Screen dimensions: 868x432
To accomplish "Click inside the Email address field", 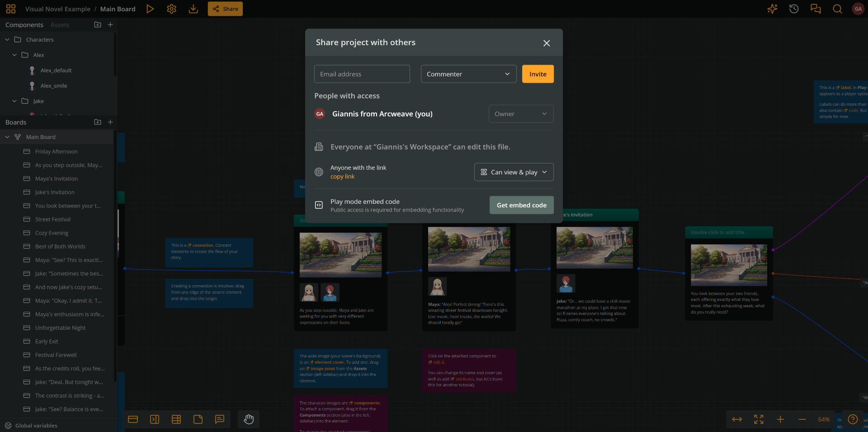I will click(362, 74).
